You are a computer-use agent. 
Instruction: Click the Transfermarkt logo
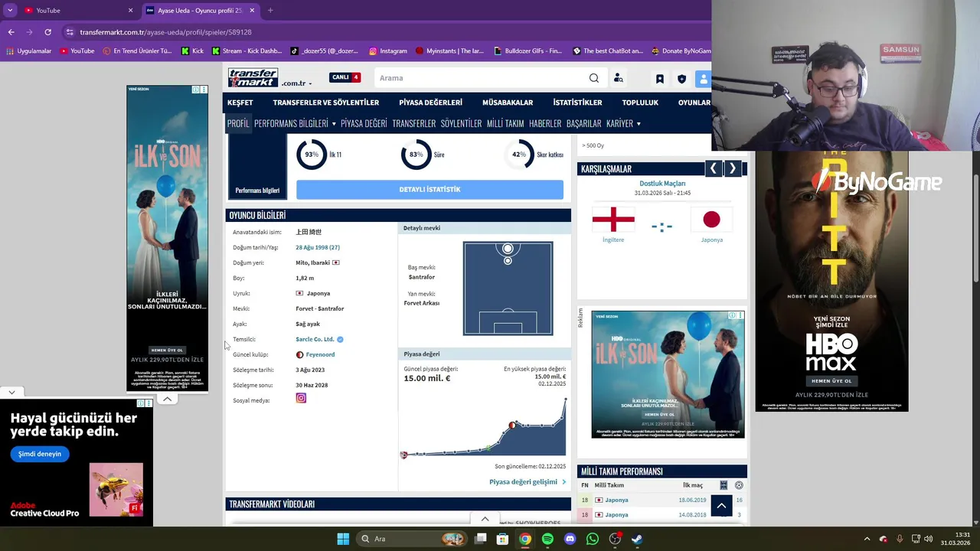tap(253, 77)
